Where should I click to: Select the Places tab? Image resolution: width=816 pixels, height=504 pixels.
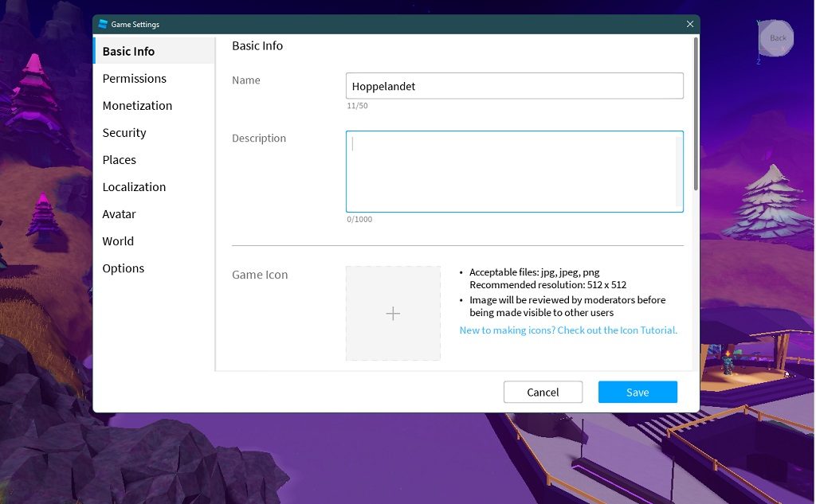(x=154, y=160)
